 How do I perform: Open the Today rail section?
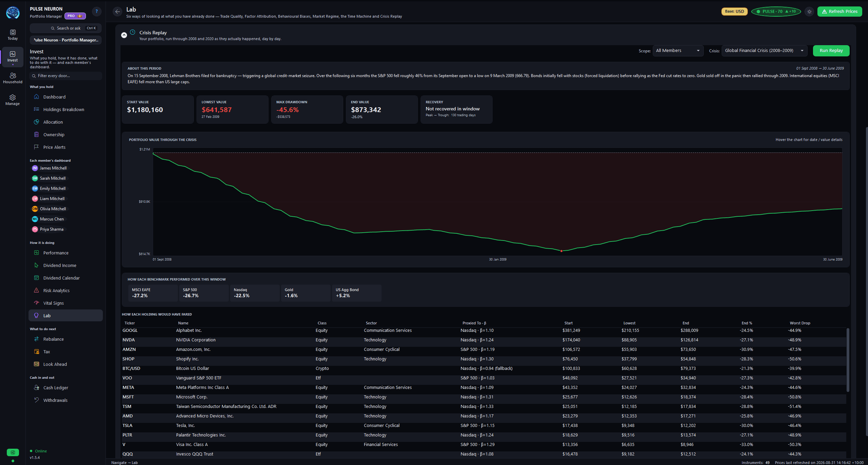tap(13, 35)
